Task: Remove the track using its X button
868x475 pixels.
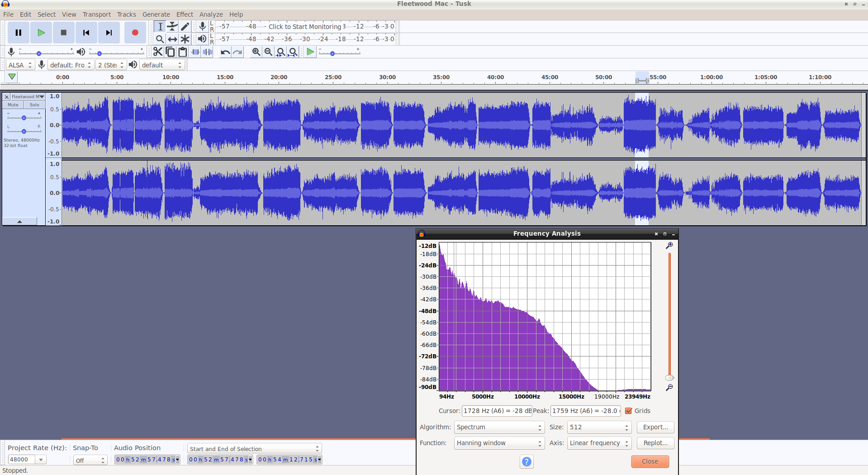Action: pyautogui.click(x=7, y=97)
